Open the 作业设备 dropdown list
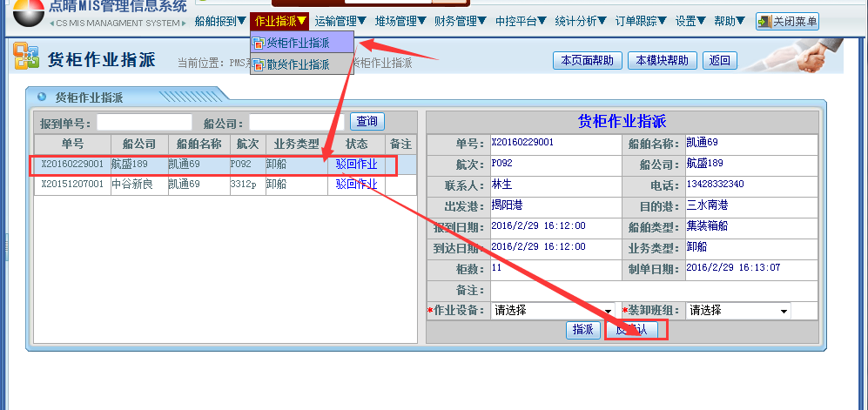This screenshot has width=868, height=410. click(609, 311)
